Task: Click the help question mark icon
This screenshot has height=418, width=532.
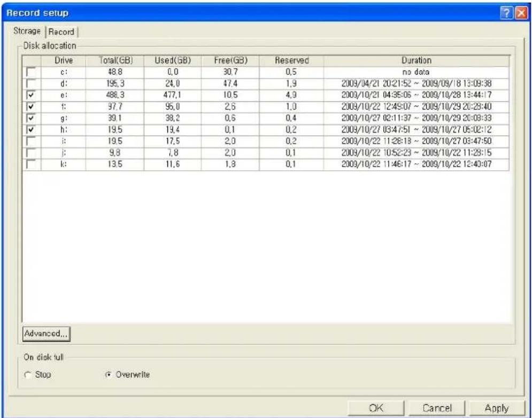Action: [506, 13]
